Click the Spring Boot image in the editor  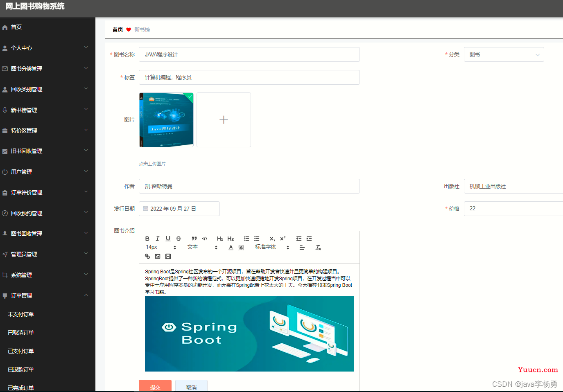249,333
